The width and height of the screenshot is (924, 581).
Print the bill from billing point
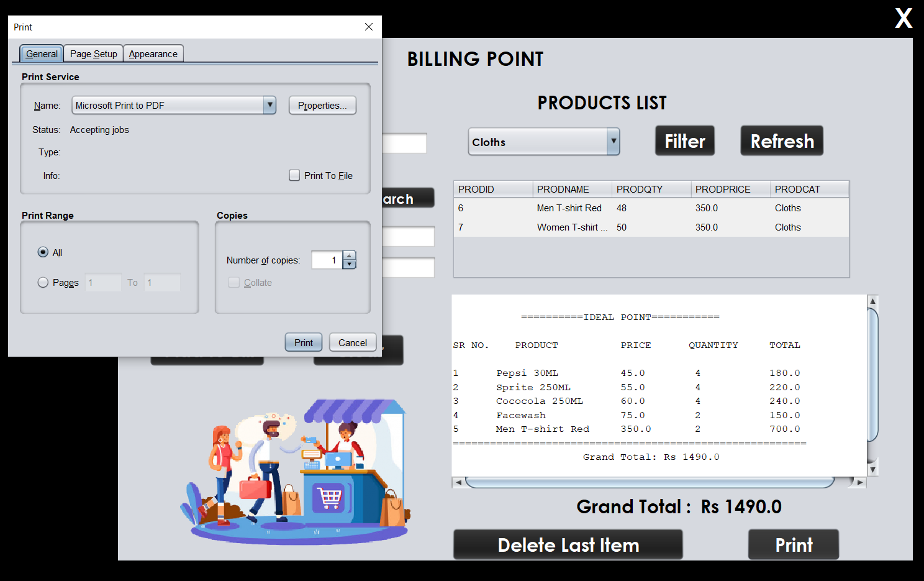click(x=793, y=544)
